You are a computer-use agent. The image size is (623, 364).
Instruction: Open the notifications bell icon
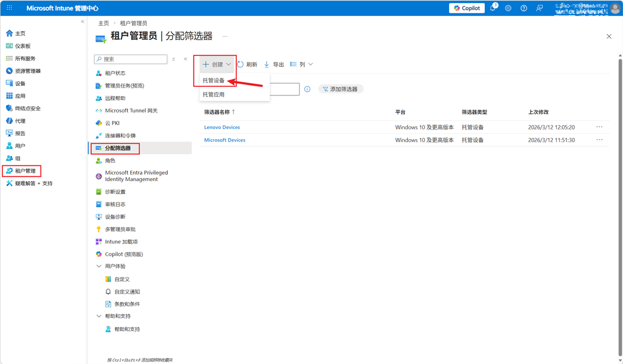pyautogui.click(x=493, y=9)
